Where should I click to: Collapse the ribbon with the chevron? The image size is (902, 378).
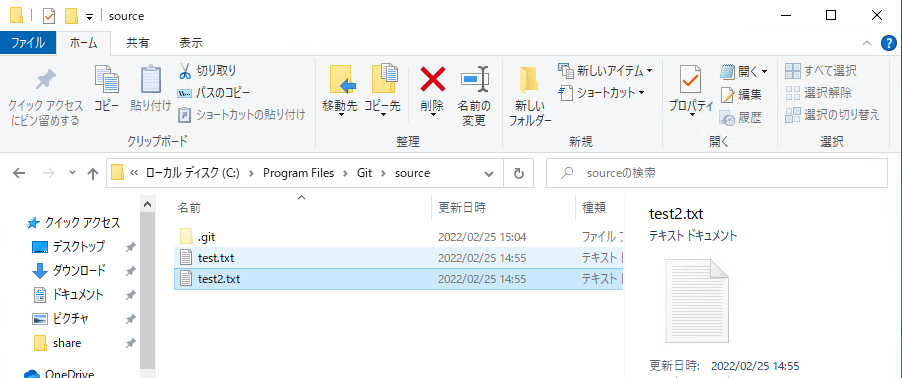click(x=867, y=44)
